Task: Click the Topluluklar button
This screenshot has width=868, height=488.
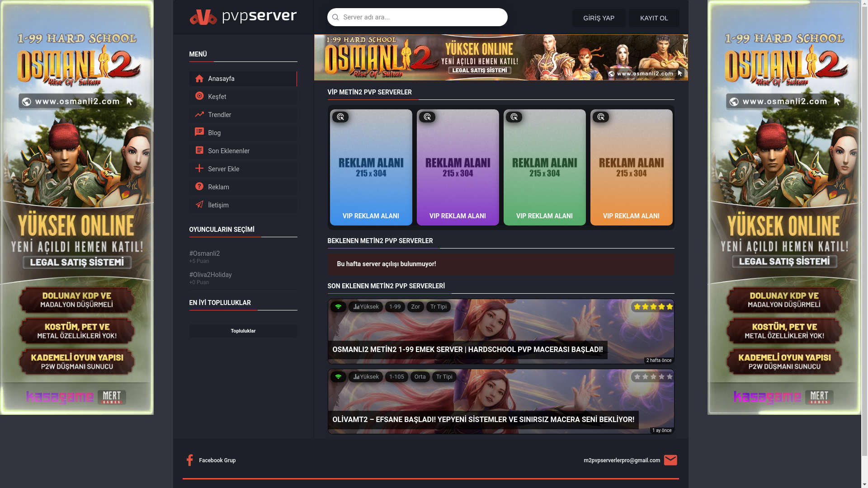Action: [243, 331]
